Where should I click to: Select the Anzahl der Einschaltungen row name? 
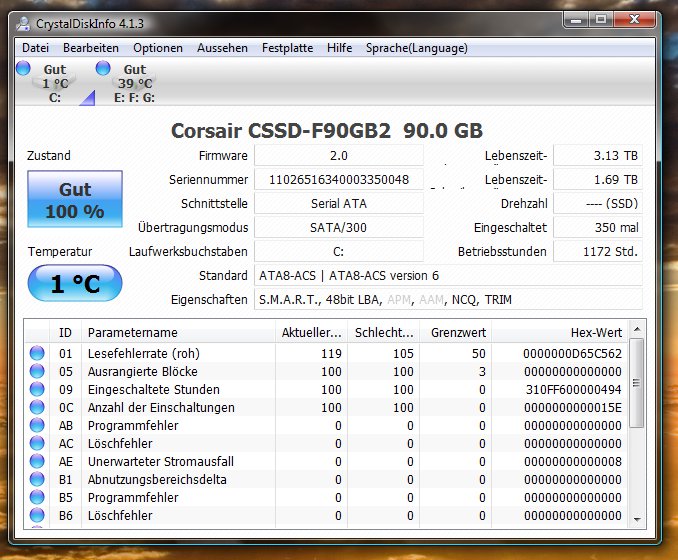[x=161, y=407]
